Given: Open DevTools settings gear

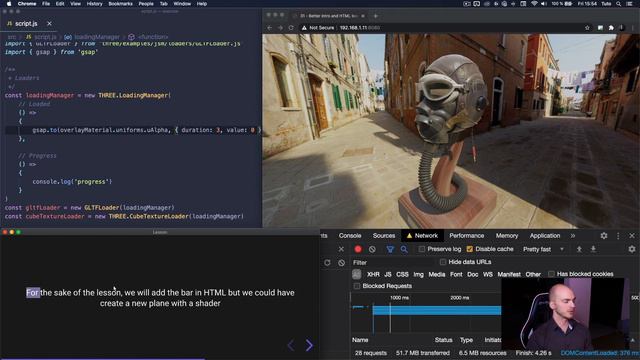Looking at the screenshot, I should click(x=604, y=236).
